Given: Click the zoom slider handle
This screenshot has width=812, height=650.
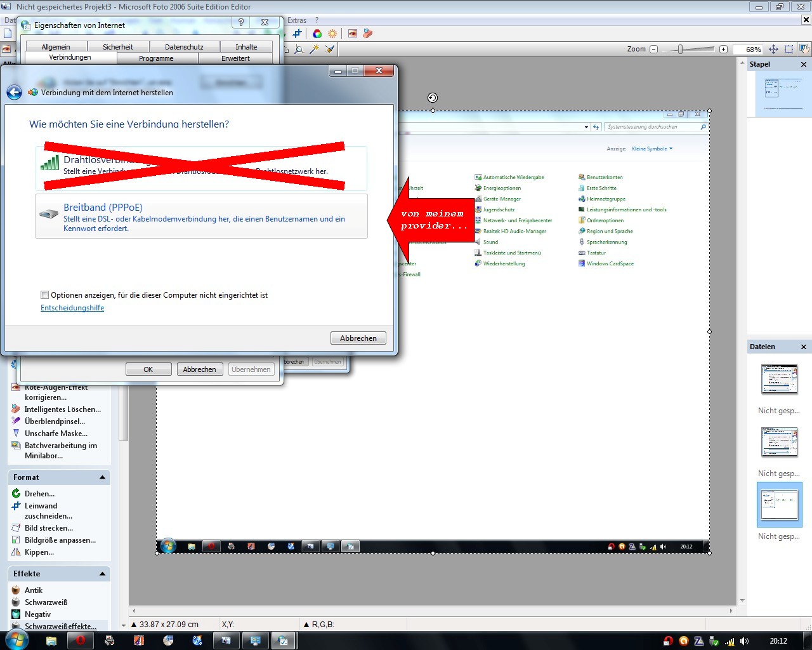Looking at the screenshot, I should [680, 49].
